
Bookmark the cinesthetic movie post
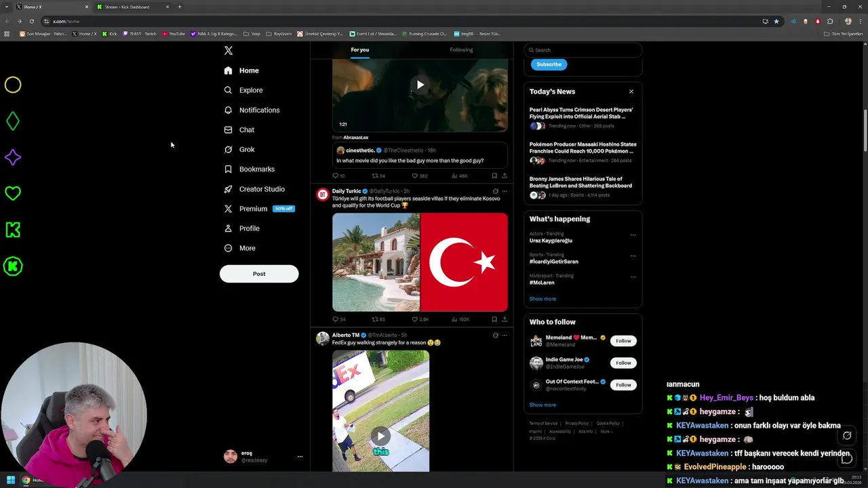pyautogui.click(x=494, y=176)
